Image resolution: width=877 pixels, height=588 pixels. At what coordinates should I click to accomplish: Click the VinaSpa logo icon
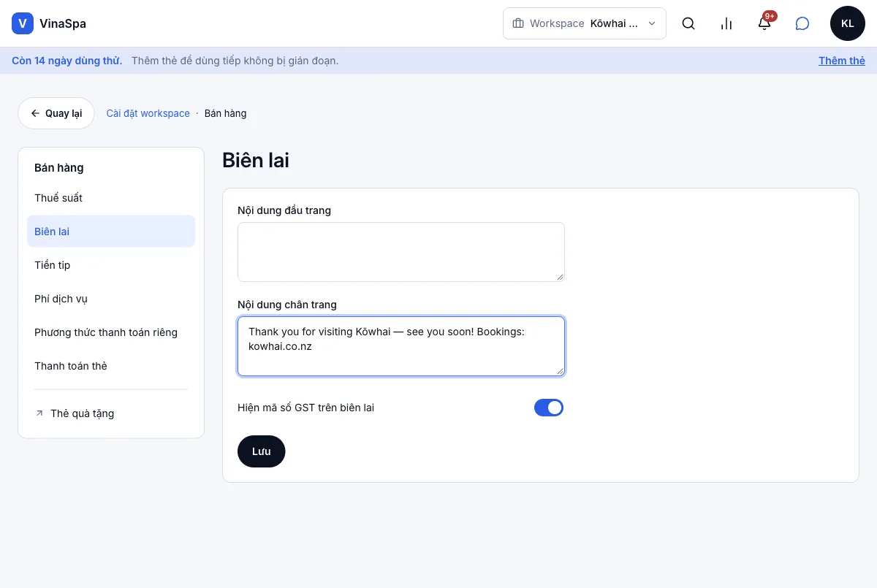tap(23, 23)
